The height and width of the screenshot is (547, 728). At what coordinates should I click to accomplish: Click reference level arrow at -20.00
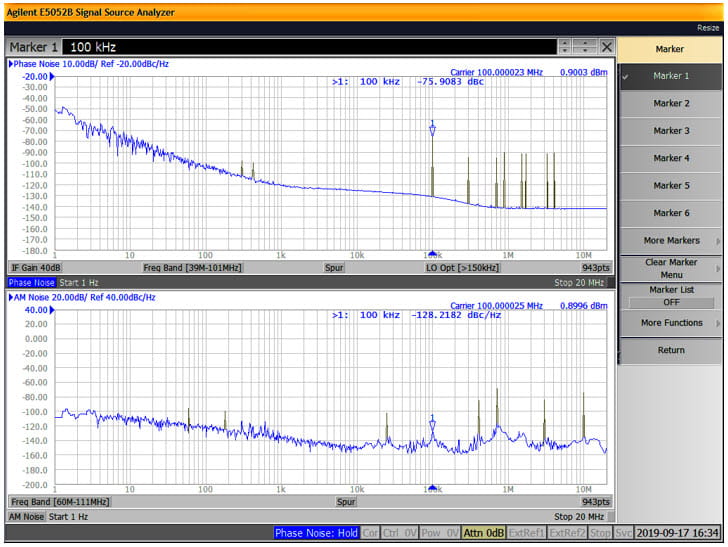tap(52, 77)
